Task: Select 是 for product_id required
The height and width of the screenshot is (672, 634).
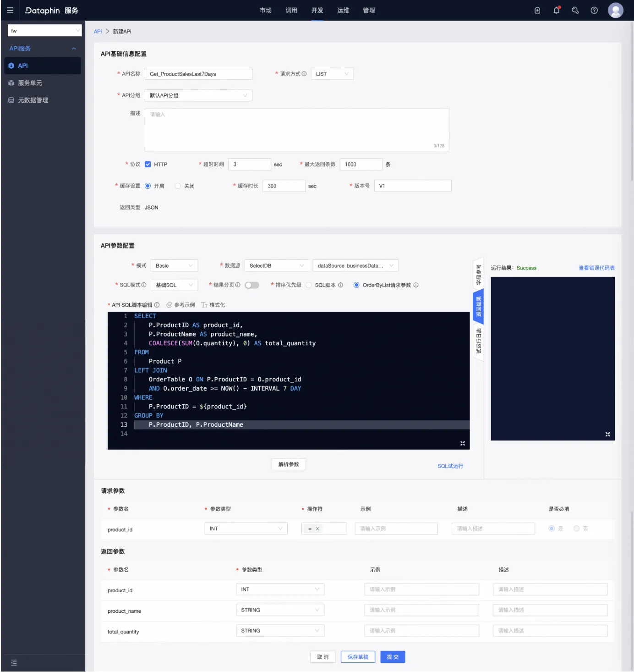Action: [552, 529]
